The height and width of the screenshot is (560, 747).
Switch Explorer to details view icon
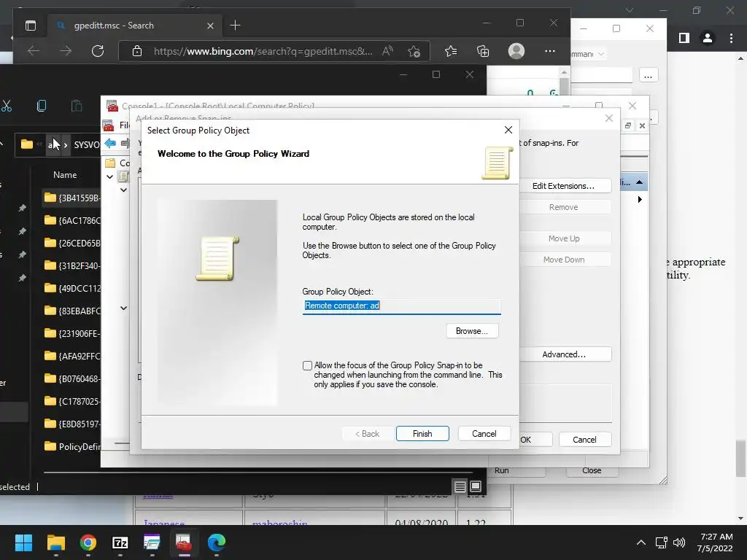pyautogui.click(x=460, y=486)
